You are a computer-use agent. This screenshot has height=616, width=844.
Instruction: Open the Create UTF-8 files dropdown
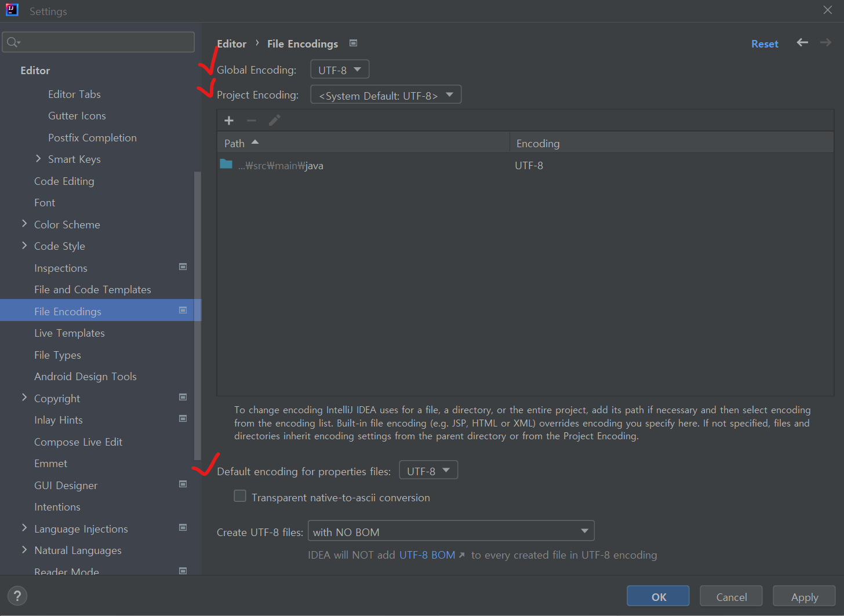(451, 531)
